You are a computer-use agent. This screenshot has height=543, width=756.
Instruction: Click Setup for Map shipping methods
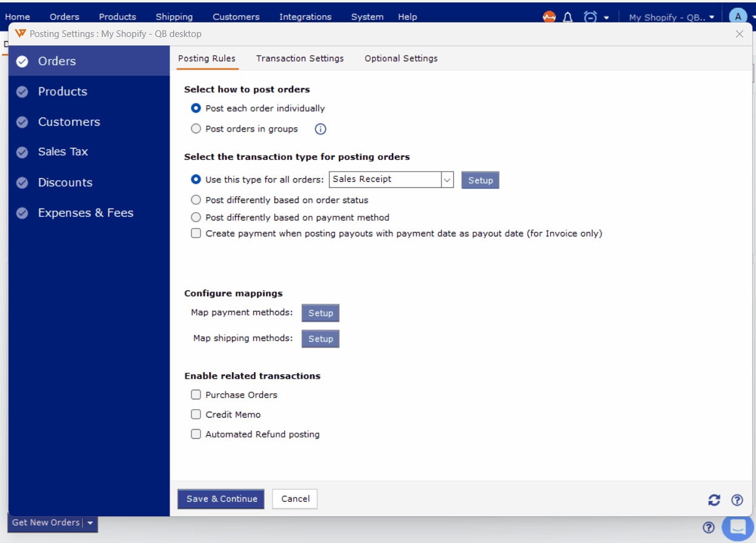click(x=320, y=339)
